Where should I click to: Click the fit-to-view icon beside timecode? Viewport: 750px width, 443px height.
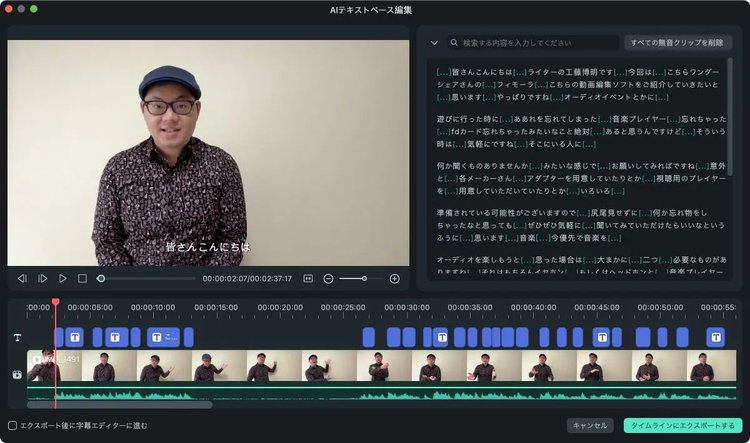tap(308, 278)
